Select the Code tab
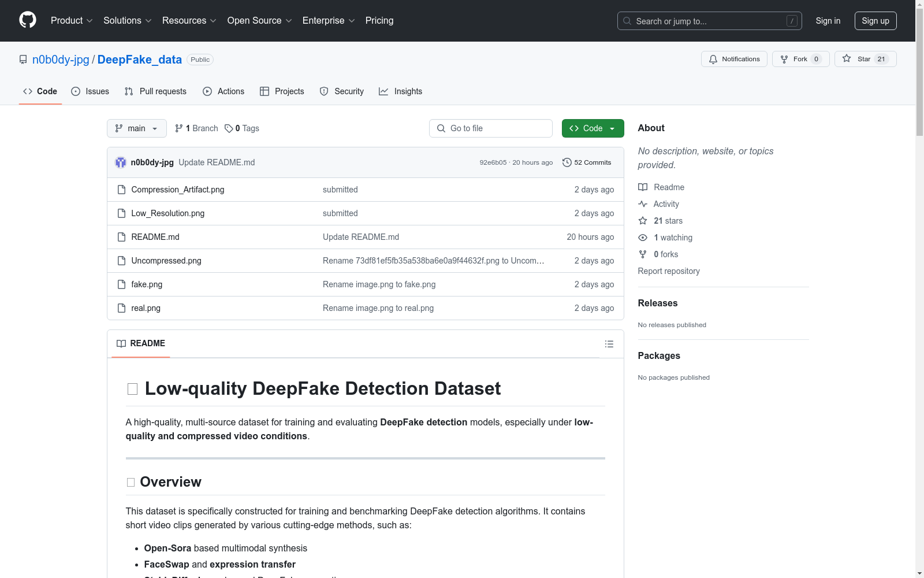 pyautogui.click(x=40, y=91)
